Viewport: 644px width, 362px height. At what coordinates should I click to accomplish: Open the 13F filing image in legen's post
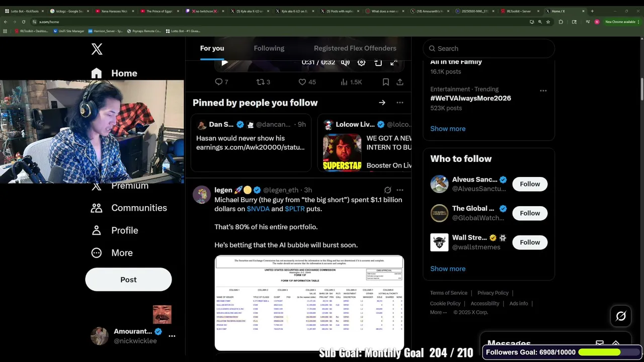pos(309,303)
